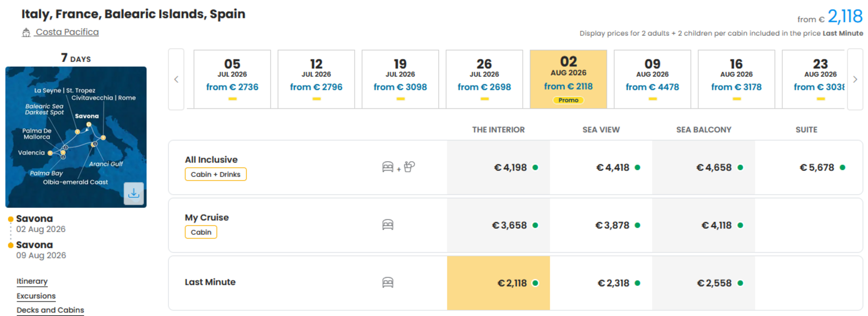Select 16 Aug 2026 departure date

[x=736, y=79]
